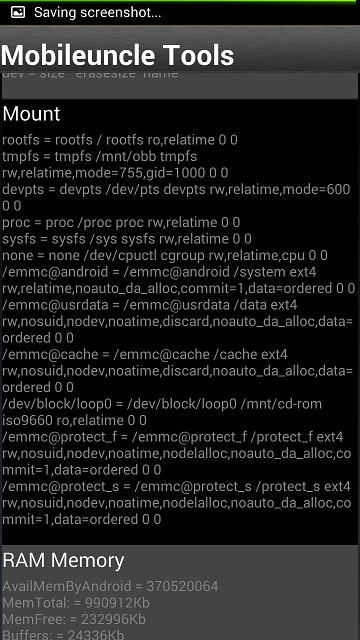Viewport: 360px width, 640px height.
Task: Tap the /emmc@usrdata /data ext4 entry
Action: (x=178, y=321)
